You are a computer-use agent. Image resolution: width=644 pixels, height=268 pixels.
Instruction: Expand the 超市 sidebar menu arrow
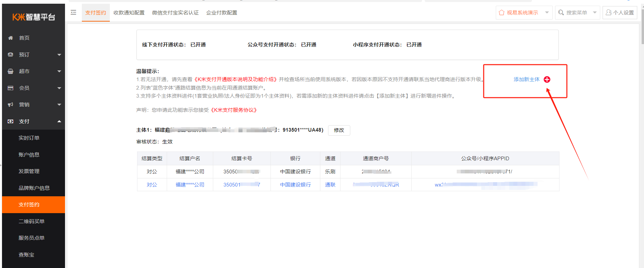tap(59, 71)
